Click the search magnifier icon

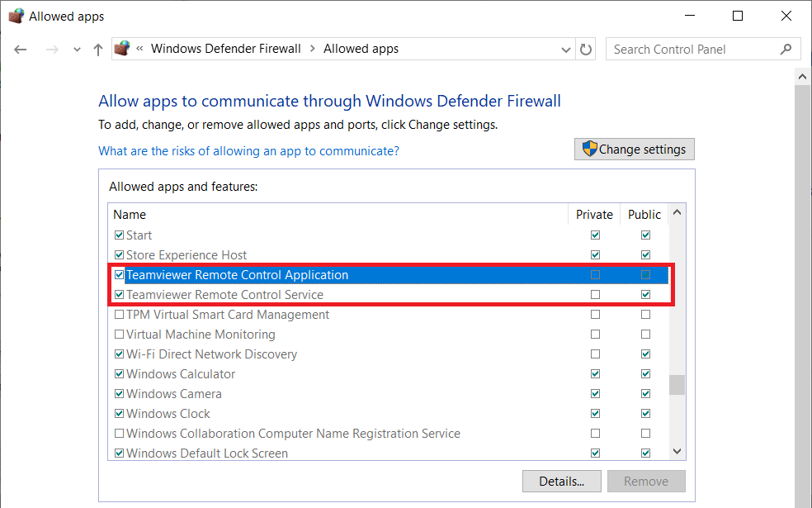point(787,49)
